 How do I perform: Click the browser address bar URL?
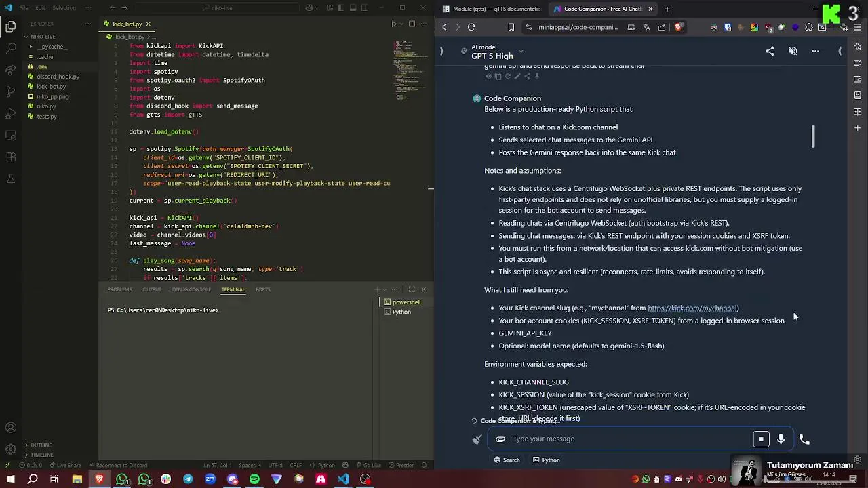coord(578,27)
